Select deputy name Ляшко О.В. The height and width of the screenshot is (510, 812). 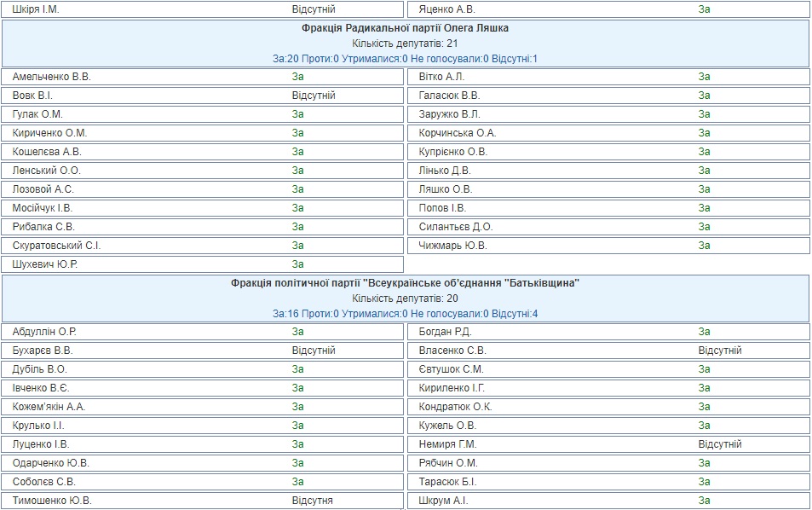pos(446,189)
